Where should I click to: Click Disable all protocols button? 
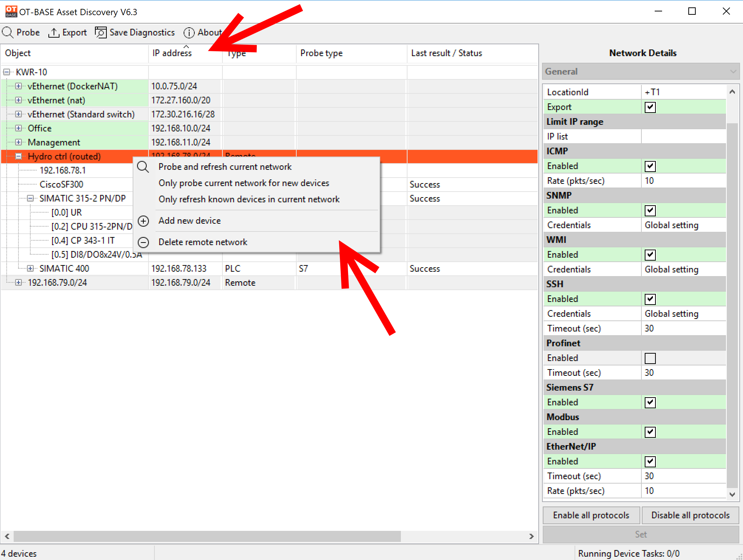(x=690, y=515)
